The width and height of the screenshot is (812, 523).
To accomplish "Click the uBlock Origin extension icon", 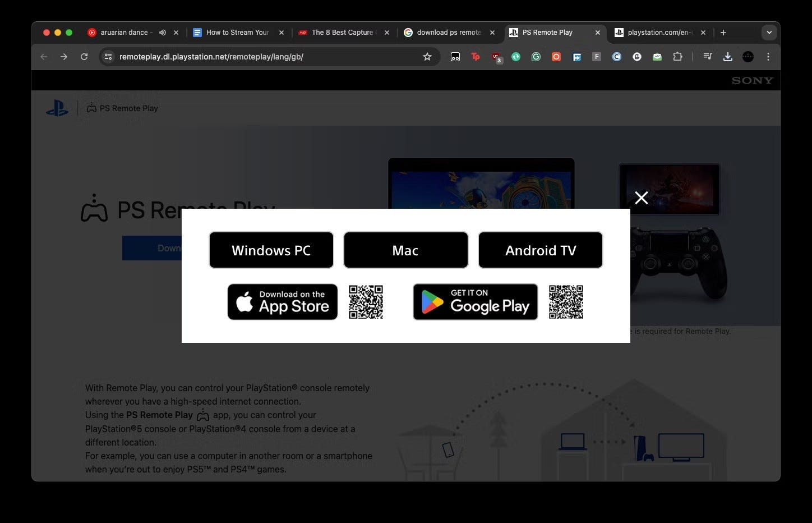I will tap(496, 56).
